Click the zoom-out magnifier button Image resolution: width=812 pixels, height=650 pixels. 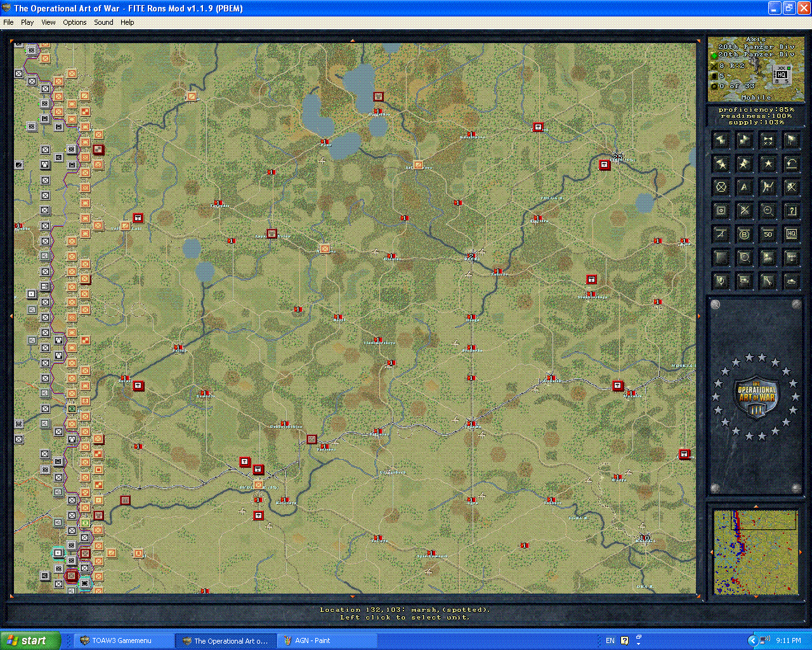(768, 211)
